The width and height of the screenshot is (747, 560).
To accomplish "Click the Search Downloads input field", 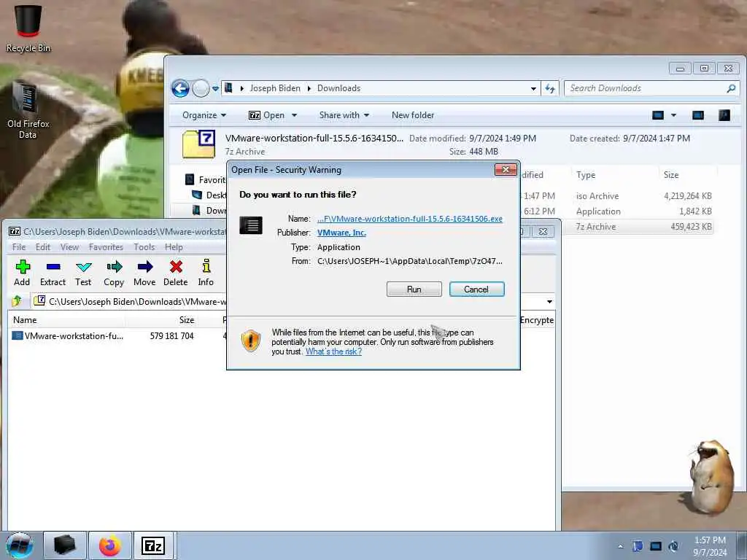I will (x=646, y=88).
